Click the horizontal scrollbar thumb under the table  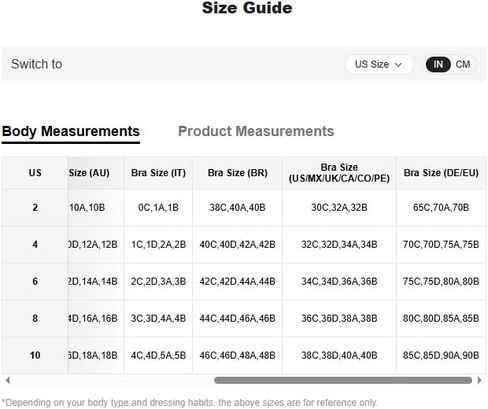(343, 380)
